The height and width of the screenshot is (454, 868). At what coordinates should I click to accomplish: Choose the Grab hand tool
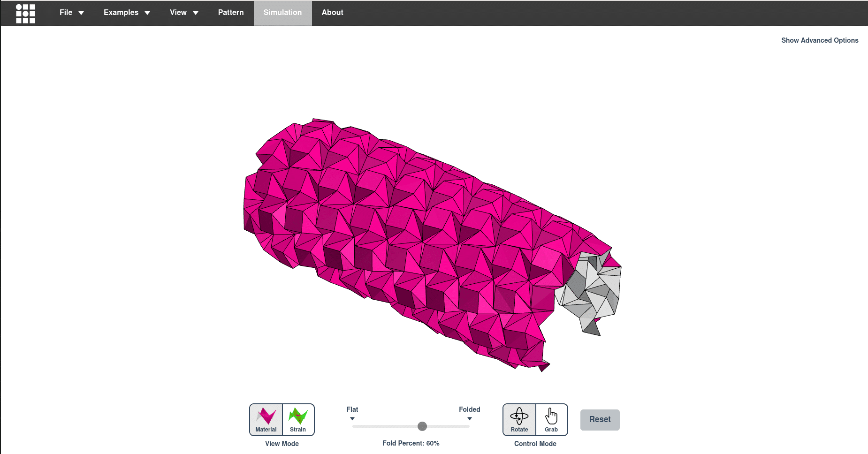551,420
